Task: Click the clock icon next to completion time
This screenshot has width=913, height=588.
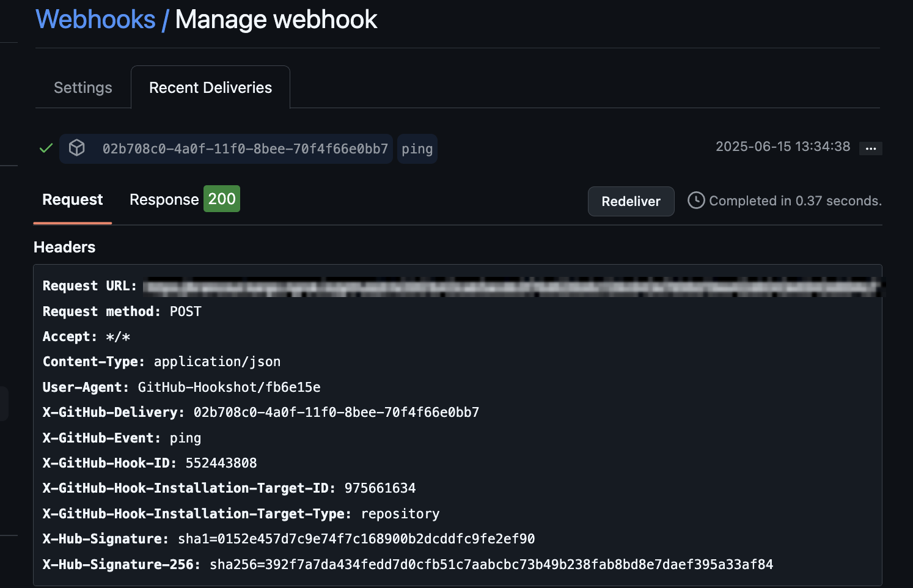Action: click(x=696, y=200)
